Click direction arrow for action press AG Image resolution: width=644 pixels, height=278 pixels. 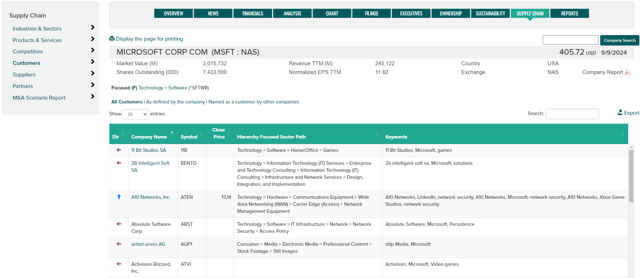119,244
